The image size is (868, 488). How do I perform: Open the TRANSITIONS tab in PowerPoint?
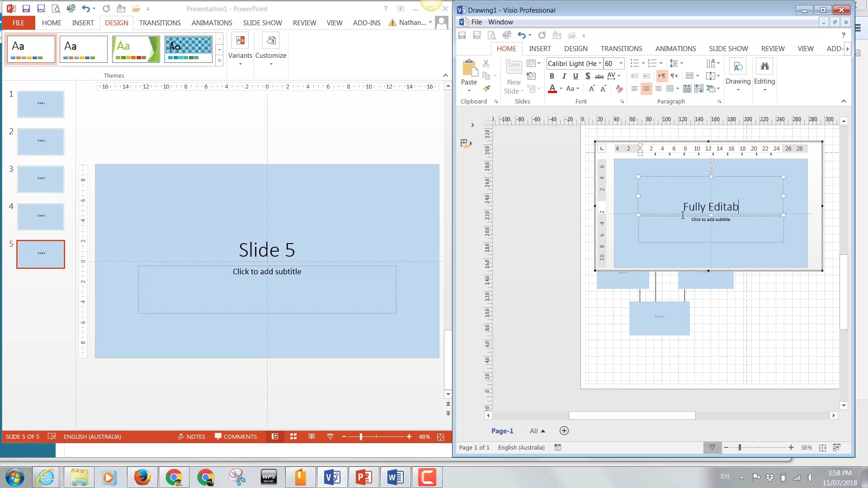[x=160, y=23]
